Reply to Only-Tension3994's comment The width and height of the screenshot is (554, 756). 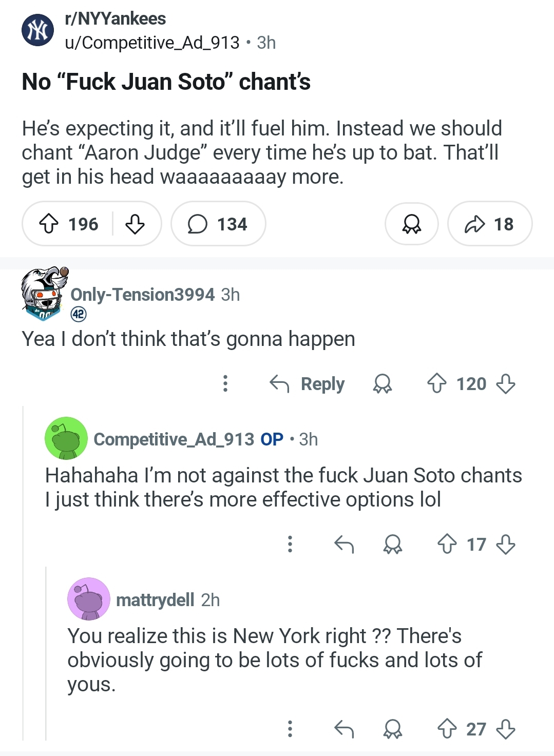(307, 383)
